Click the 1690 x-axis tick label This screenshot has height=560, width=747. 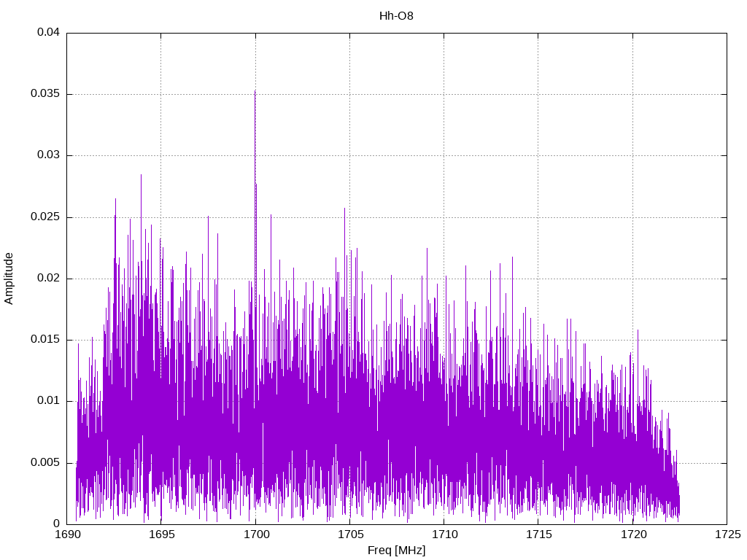tap(67, 534)
